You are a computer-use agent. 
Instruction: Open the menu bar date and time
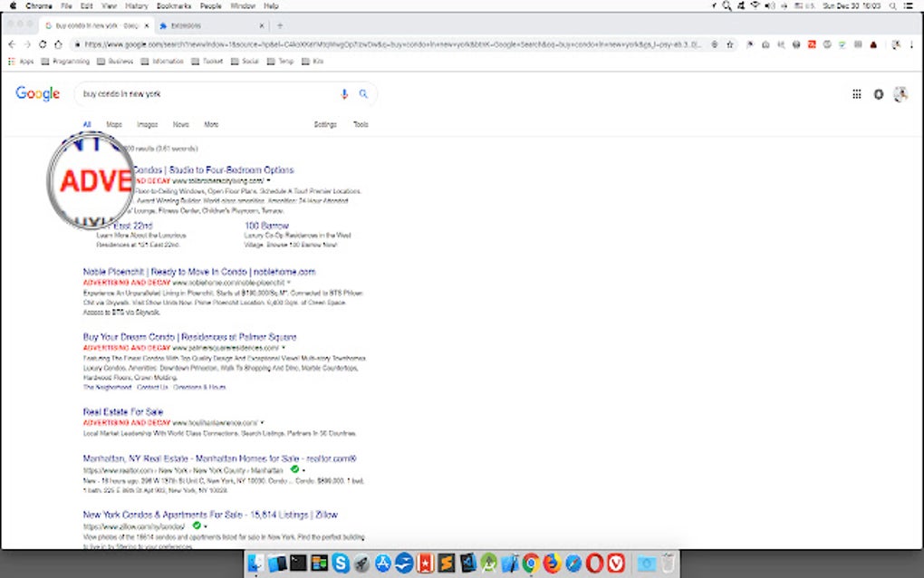pos(851,6)
